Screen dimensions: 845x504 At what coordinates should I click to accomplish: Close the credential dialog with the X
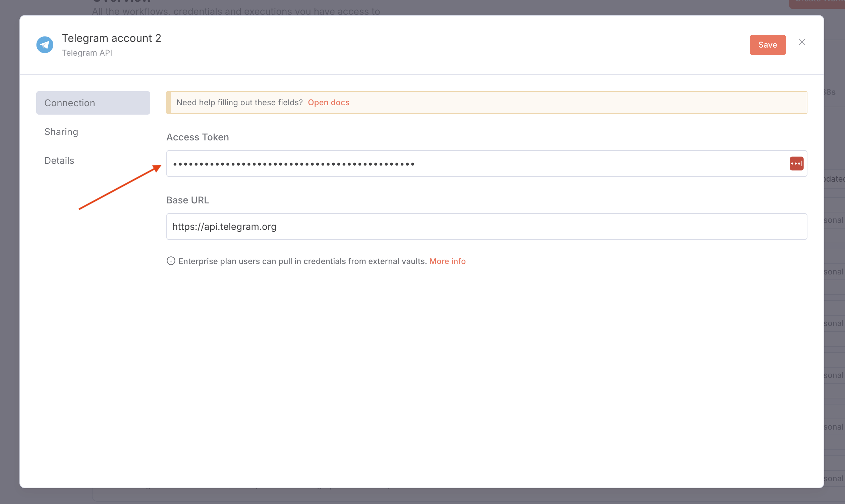click(x=802, y=42)
